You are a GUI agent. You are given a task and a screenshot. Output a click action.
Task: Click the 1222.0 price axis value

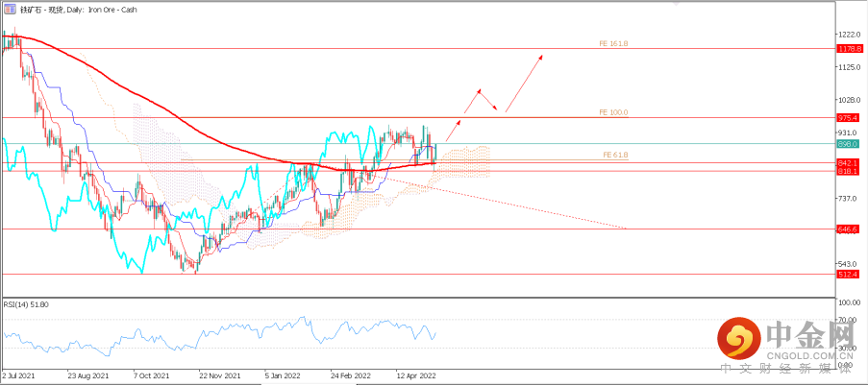852,35
